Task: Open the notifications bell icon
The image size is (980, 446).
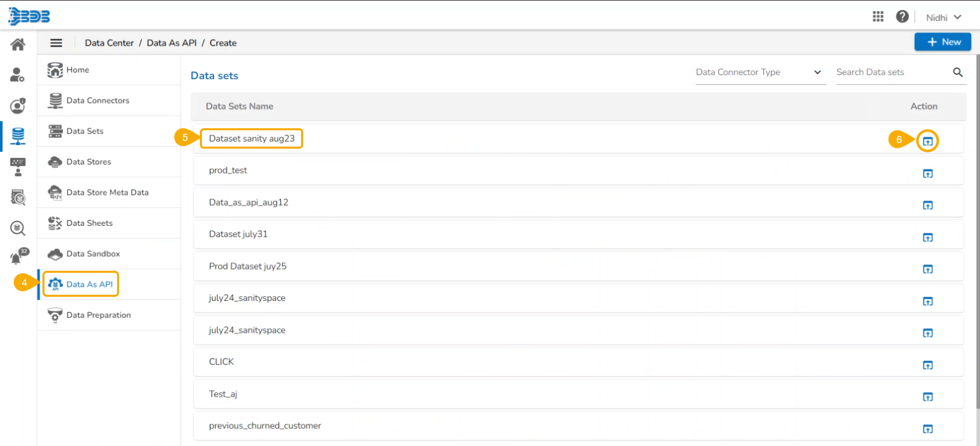Action: 18,256
